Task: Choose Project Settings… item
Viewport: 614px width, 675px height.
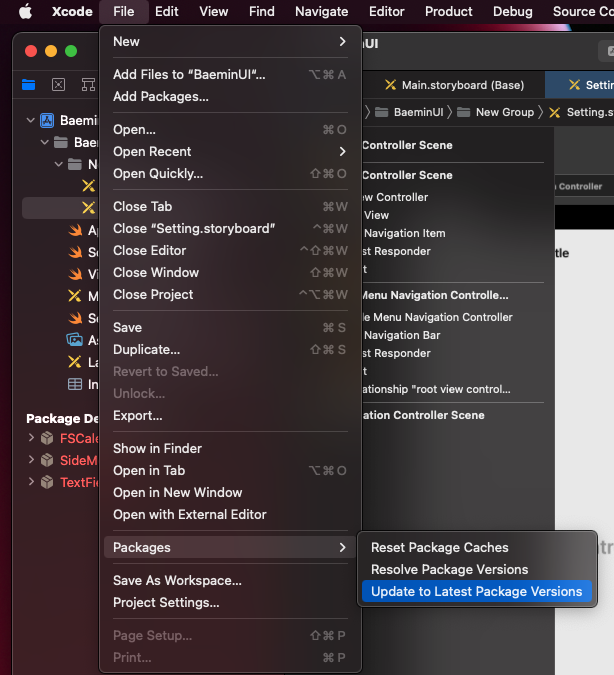Action: pos(230,602)
